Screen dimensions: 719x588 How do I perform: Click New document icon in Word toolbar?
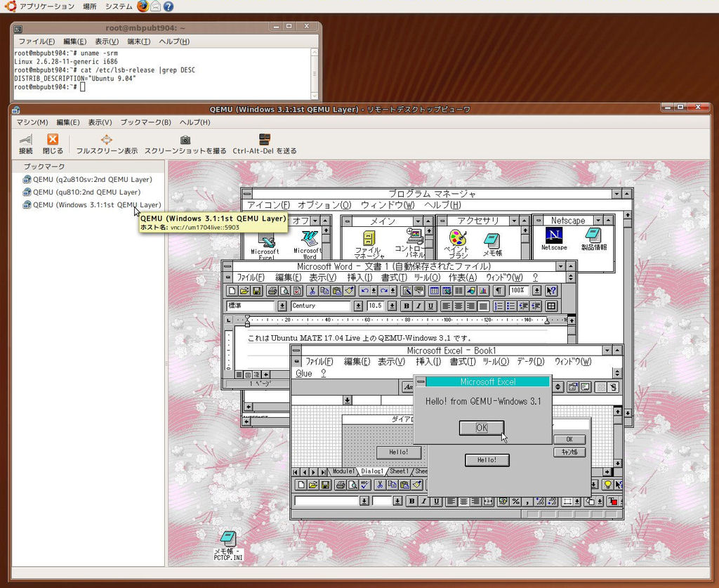[232, 290]
